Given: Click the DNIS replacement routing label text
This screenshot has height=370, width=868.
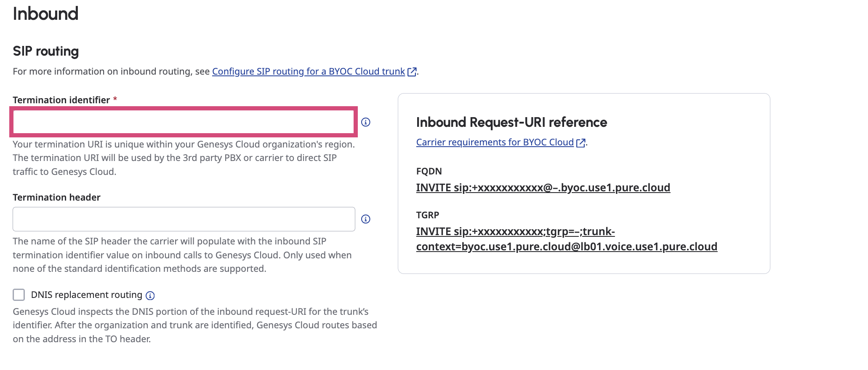Looking at the screenshot, I should (86, 295).
